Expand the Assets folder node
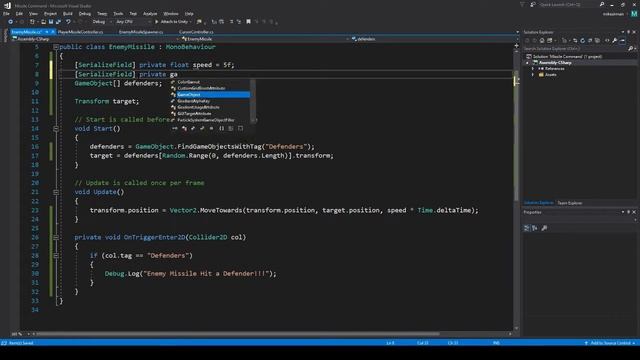This screenshot has width=640, height=360. point(533,75)
